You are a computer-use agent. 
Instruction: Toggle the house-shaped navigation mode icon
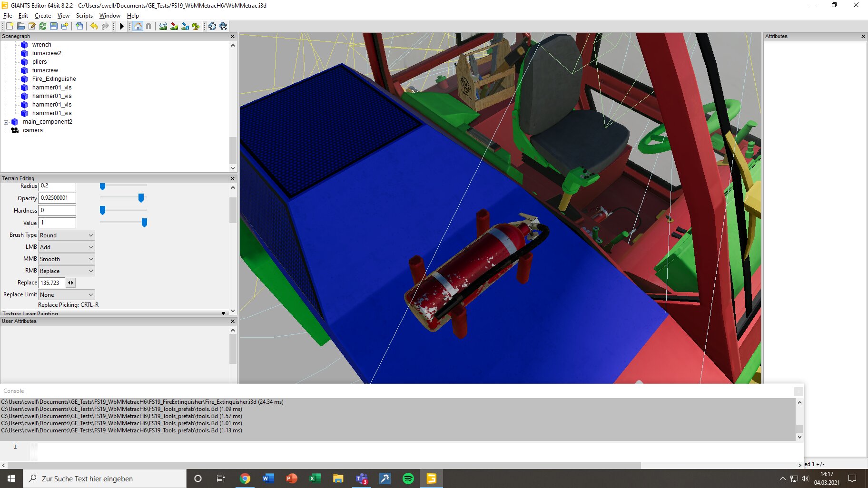click(138, 26)
